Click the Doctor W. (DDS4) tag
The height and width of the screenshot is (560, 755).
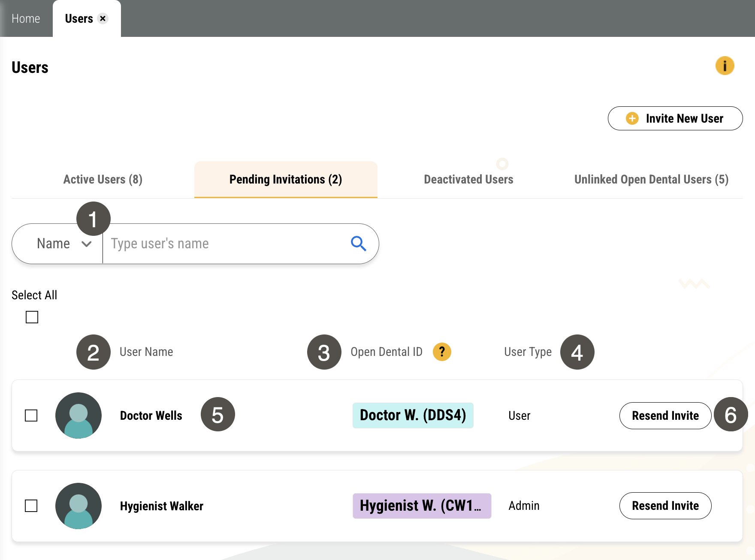click(x=413, y=415)
